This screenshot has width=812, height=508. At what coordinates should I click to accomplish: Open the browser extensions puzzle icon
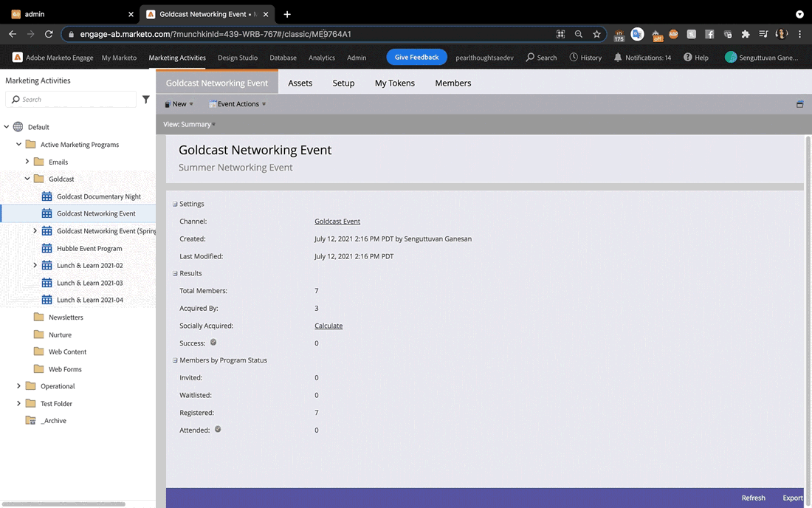746,34
